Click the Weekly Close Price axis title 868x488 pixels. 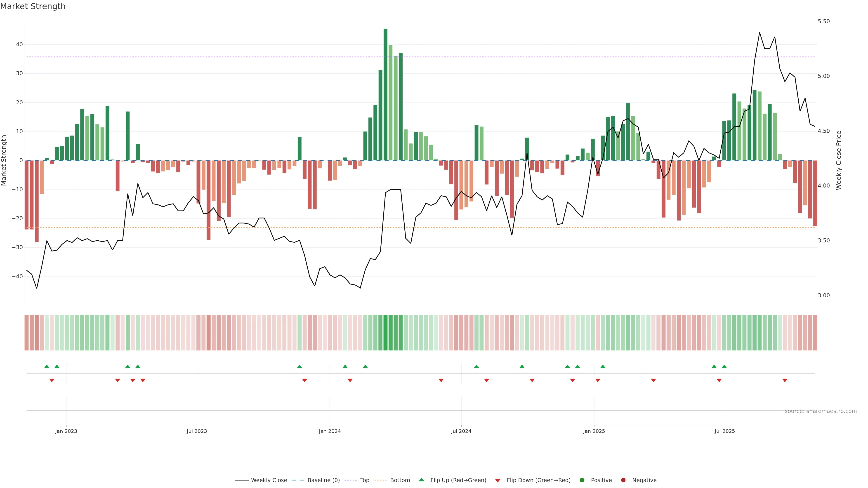tap(839, 160)
